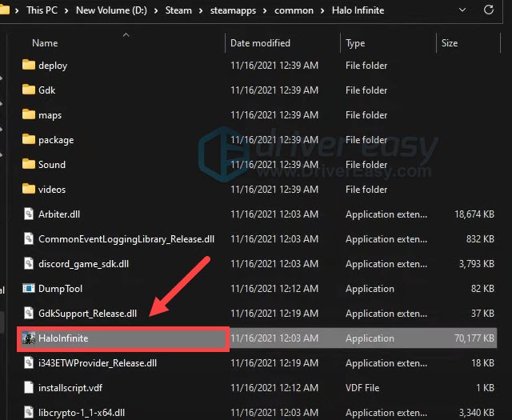The height and width of the screenshot is (420, 512).
Task: Select the DumpTool file name
Action: [61, 289]
